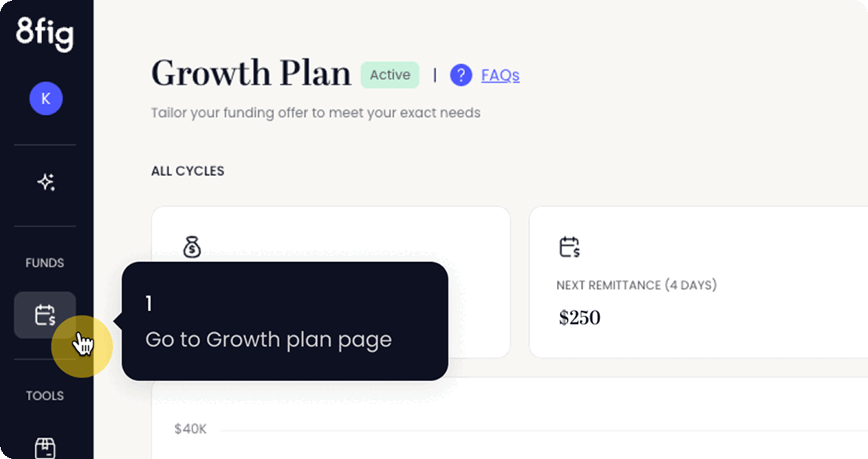Click the next remittance calendar icon
The width and height of the screenshot is (868, 459).
click(570, 247)
